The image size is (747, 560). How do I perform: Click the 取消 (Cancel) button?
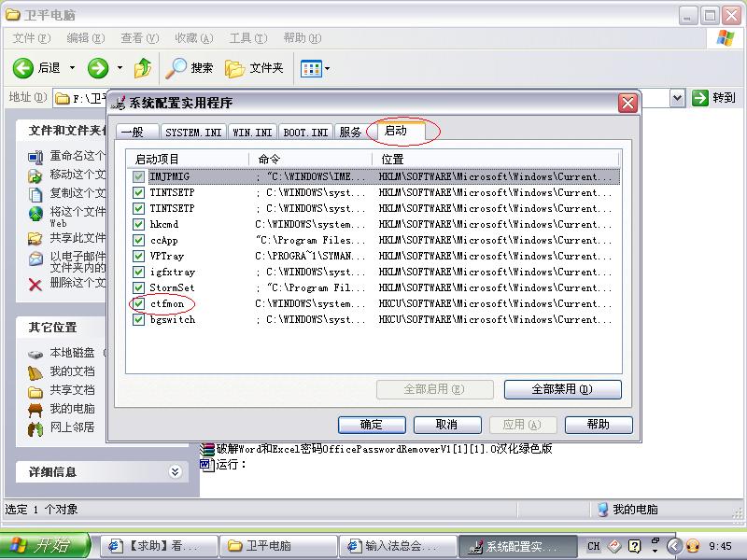pyautogui.click(x=447, y=425)
